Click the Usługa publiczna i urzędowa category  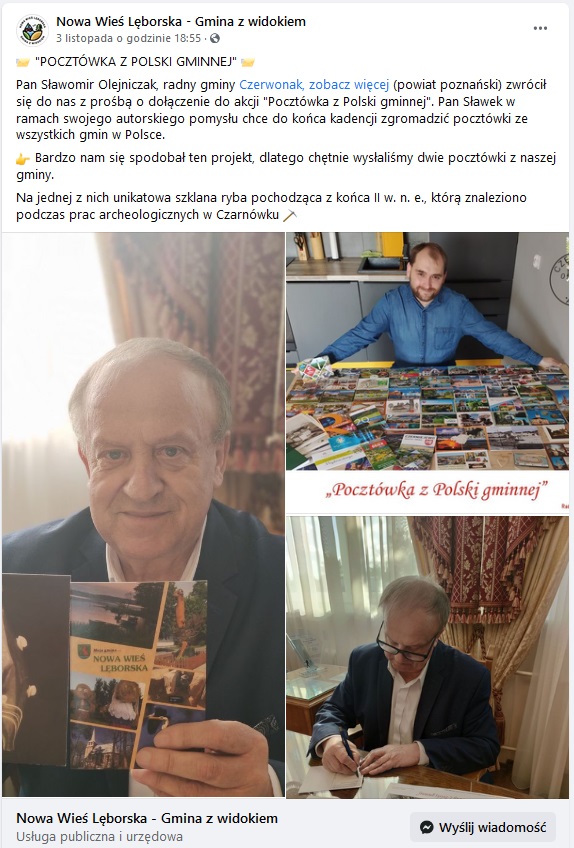[100, 836]
